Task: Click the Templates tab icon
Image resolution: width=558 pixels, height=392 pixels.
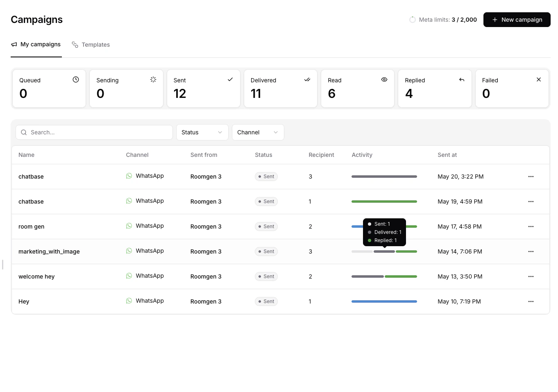Action: (x=75, y=45)
